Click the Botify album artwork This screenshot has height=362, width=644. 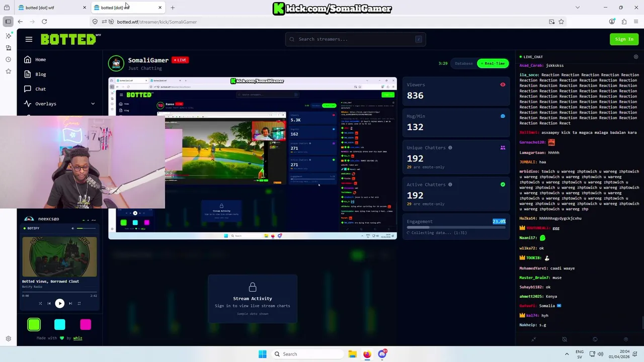coord(59,256)
